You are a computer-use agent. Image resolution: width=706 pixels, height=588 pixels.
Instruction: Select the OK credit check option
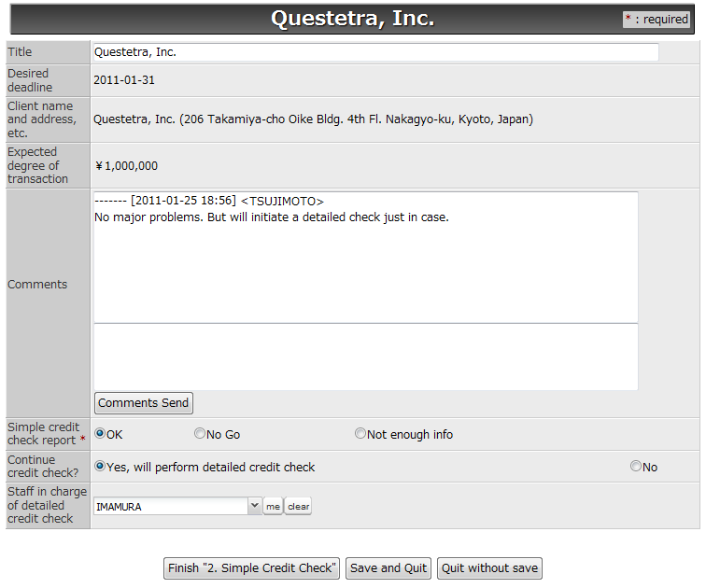[x=100, y=434]
